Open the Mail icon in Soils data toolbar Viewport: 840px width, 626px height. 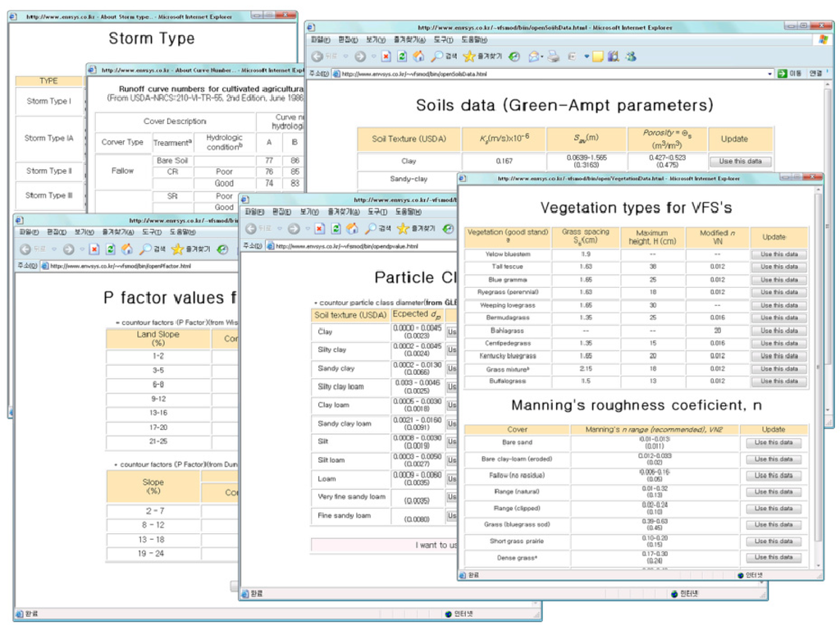(533, 57)
